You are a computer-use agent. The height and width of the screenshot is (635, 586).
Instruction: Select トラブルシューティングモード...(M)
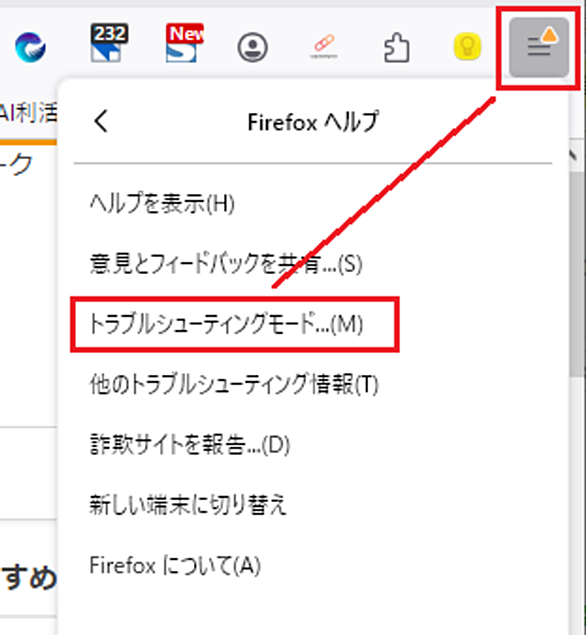313,324
